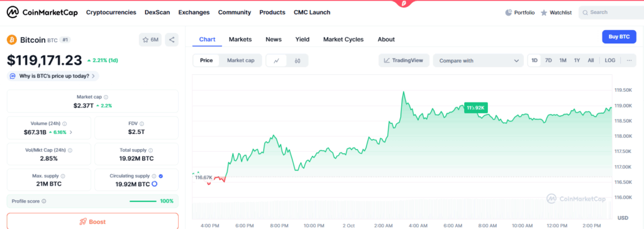The image size is (644, 229).
Task: Click the 2.85% Vol/Mkt Cap value
Action: 49,159
